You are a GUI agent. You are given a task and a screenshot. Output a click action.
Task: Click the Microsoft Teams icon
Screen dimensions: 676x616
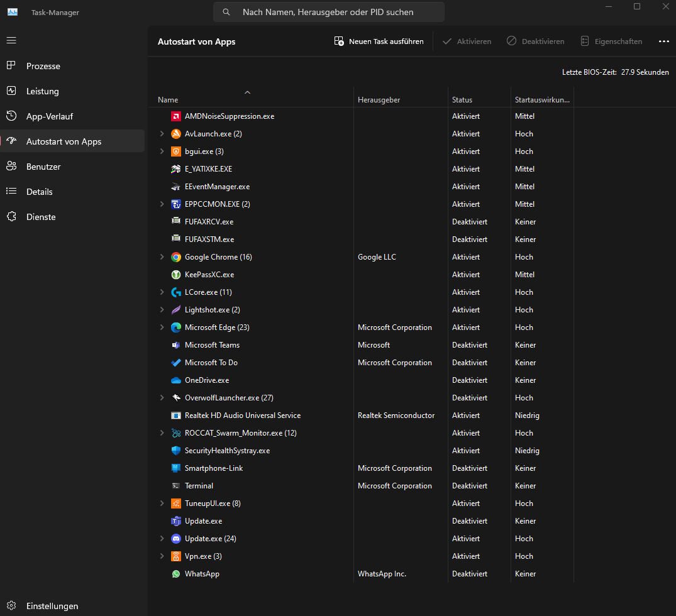[x=176, y=345]
